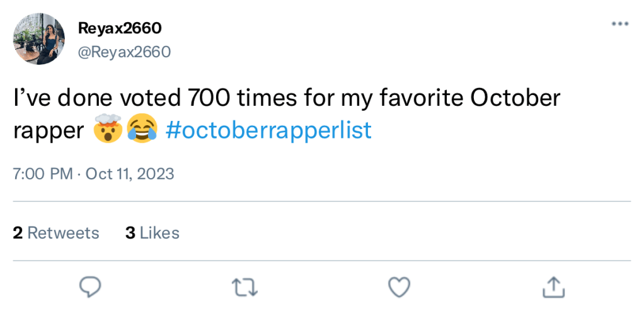
Task: Open the #octoberrapperlist hashtag
Action: click(x=269, y=130)
